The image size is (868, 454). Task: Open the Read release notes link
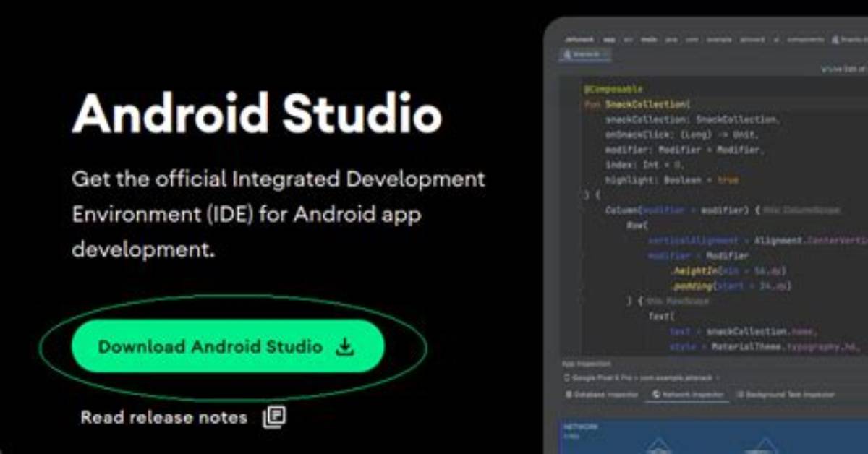tap(183, 417)
